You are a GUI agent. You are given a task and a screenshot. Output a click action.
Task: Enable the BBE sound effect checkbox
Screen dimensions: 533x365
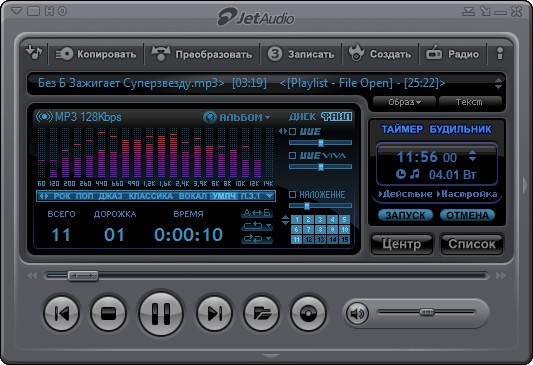point(292,132)
